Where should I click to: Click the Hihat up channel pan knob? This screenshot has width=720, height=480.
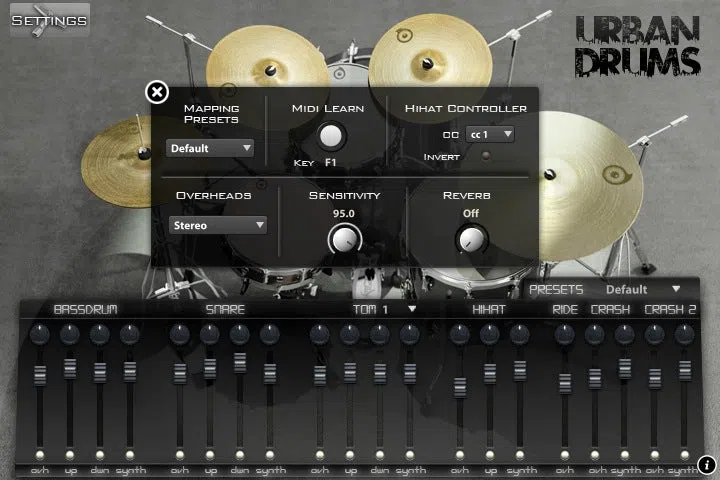pyautogui.click(x=489, y=334)
